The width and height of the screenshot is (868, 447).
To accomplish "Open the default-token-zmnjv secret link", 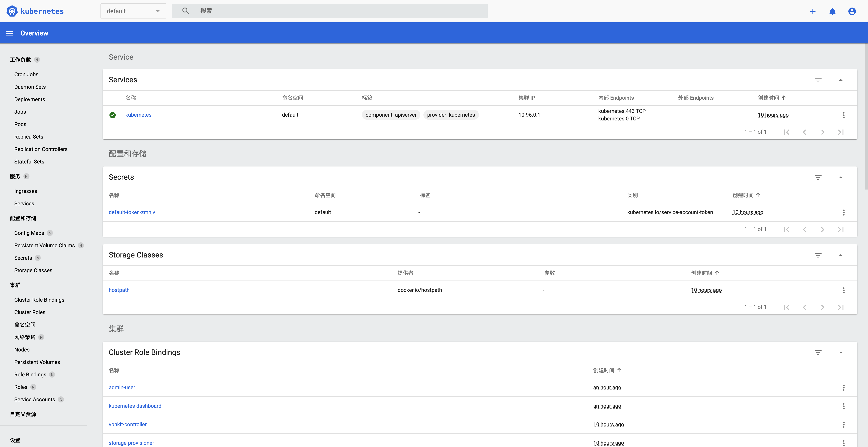I will tap(132, 212).
